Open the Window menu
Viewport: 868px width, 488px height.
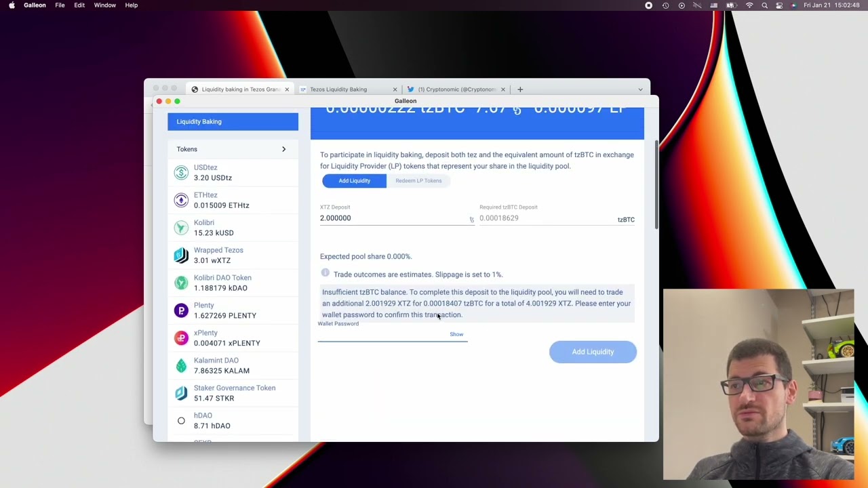tap(104, 5)
